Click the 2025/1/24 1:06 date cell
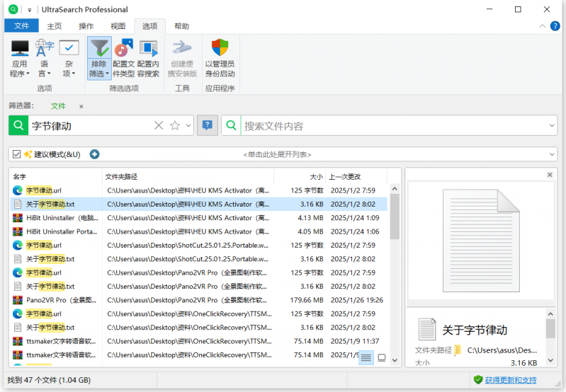This screenshot has width=566, height=392. (355, 231)
